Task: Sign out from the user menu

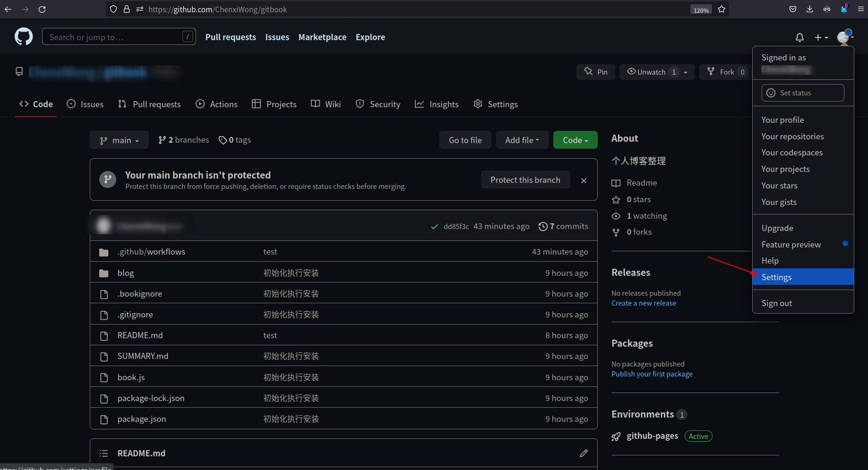Action: (803, 303)
